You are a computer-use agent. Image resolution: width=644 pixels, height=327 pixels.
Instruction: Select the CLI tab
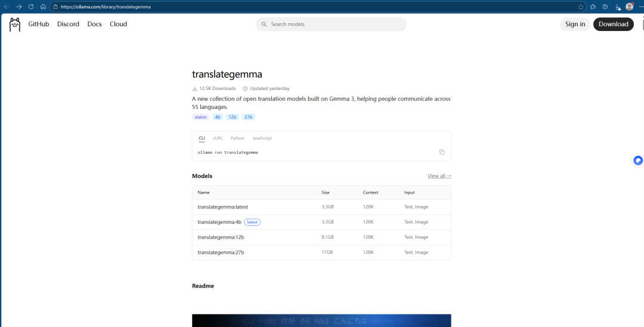click(202, 138)
